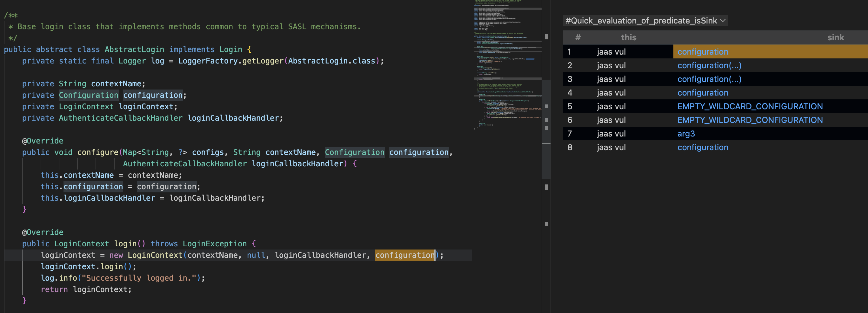Sort by the 'sink' column header
The height and width of the screenshot is (313, 868).
(836, 37)
